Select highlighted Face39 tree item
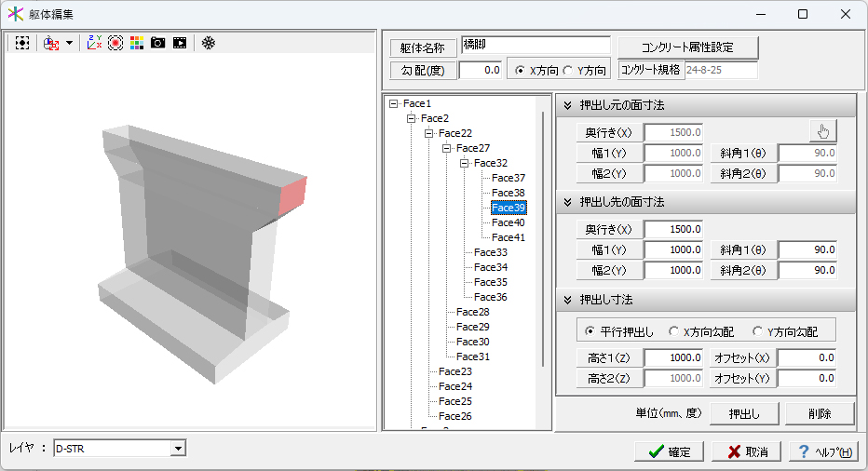 pyautogui.click(x=509, y=208)
